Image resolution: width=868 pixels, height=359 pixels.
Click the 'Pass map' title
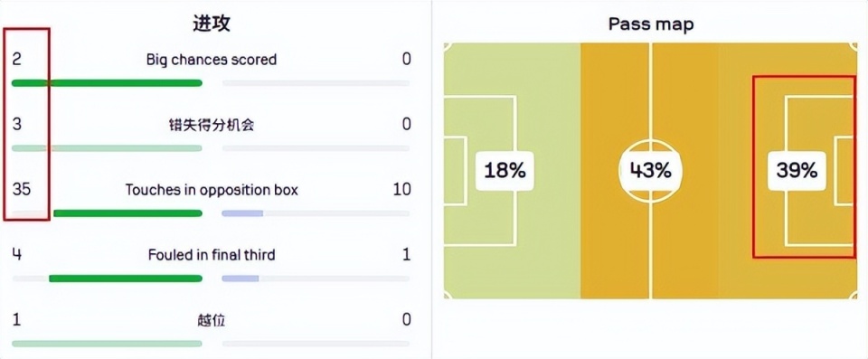tap(650, 24)
